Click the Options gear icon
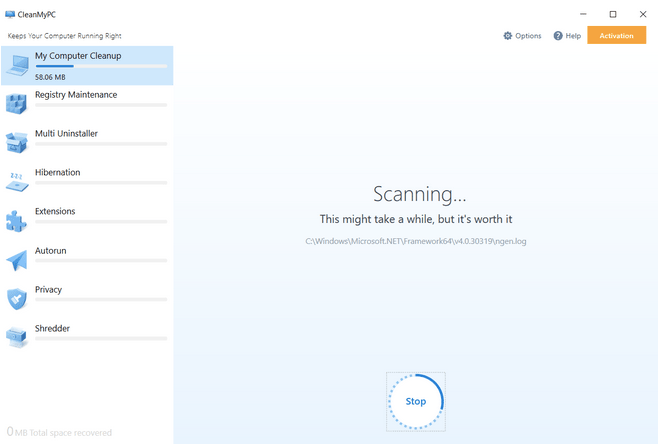This screenshot has height=445, width=658. point(508,36)
